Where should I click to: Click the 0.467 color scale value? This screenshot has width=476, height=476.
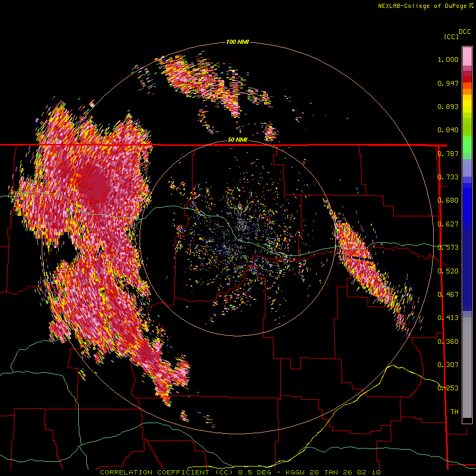[448, 295]
